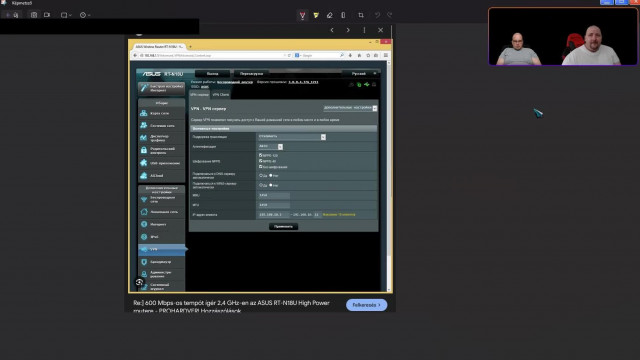Image resolution: width=640 pixels, height=360 pixels.
Task: Click the browser back arrow in Firefox
Action: coord(135,56)
